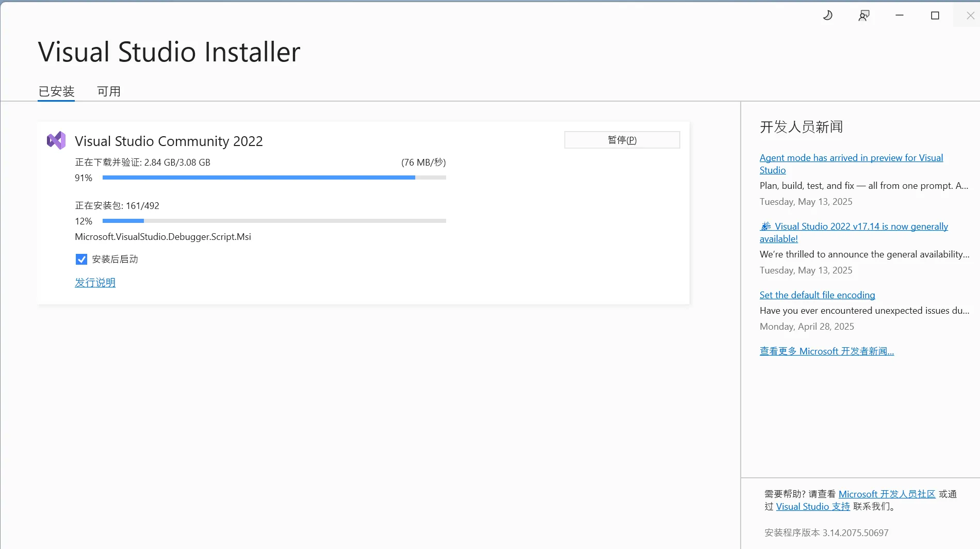
Task: Click the Visual Studio Community 2022 title
Action: pyautogui.click(x=169, y=141)
